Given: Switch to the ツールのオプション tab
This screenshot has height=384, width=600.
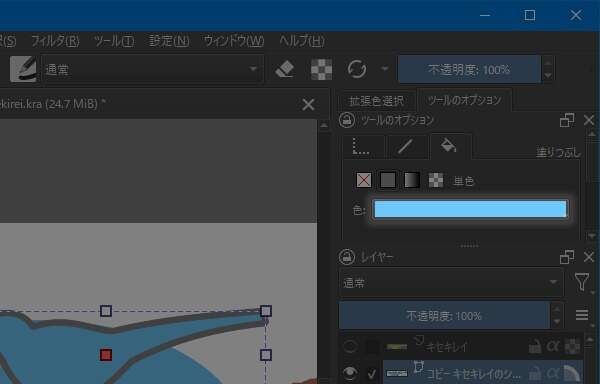Looking at the screenshot, I should (x=465, y=100).
